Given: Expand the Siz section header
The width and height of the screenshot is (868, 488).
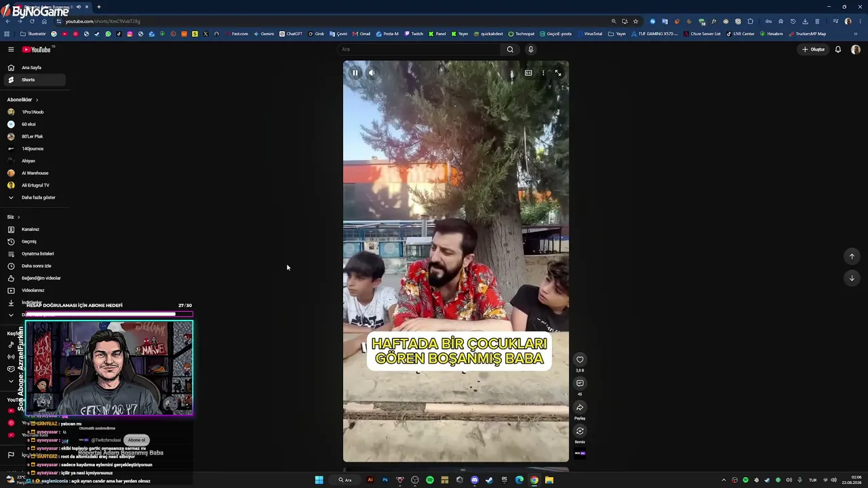Looking at the screenshot, I should (x=14, y=217).
